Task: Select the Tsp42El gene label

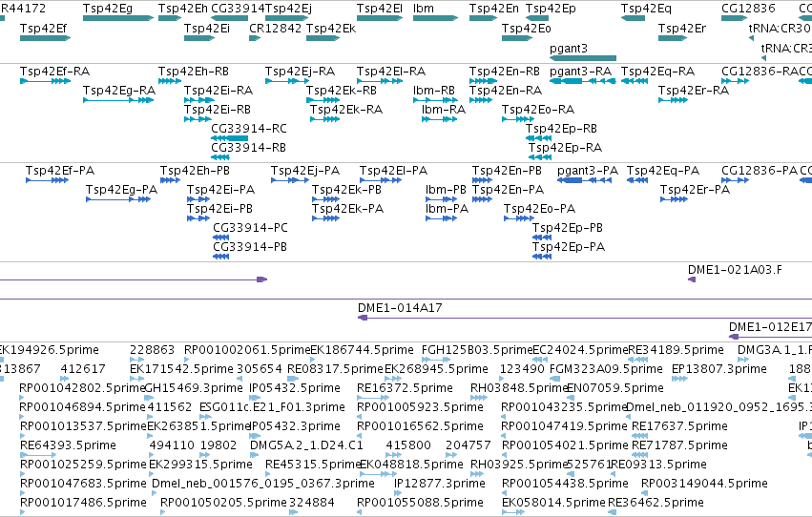Action: [380, 9]
